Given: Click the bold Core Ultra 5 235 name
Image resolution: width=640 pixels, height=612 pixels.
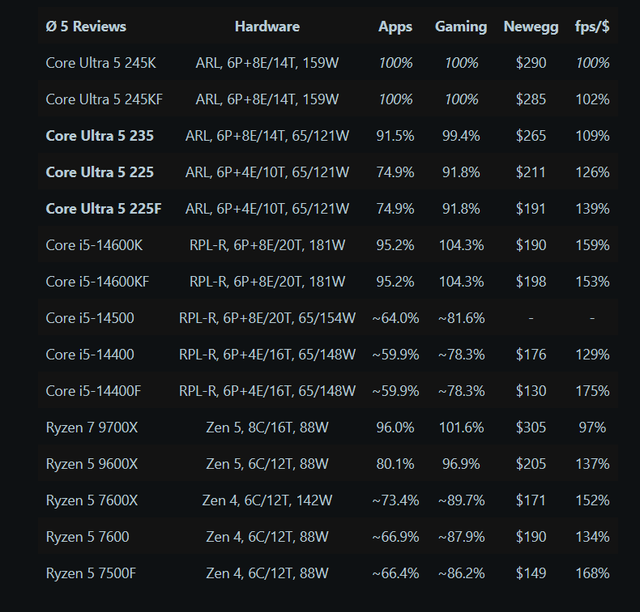Looking at the screenshot, I should pyautogui.click(x=100, y=136).
